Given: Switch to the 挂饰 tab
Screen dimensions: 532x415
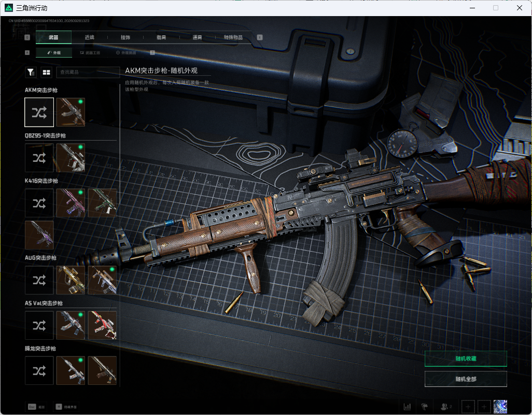Looking at the screenshot, I should (x=125, y=37).
